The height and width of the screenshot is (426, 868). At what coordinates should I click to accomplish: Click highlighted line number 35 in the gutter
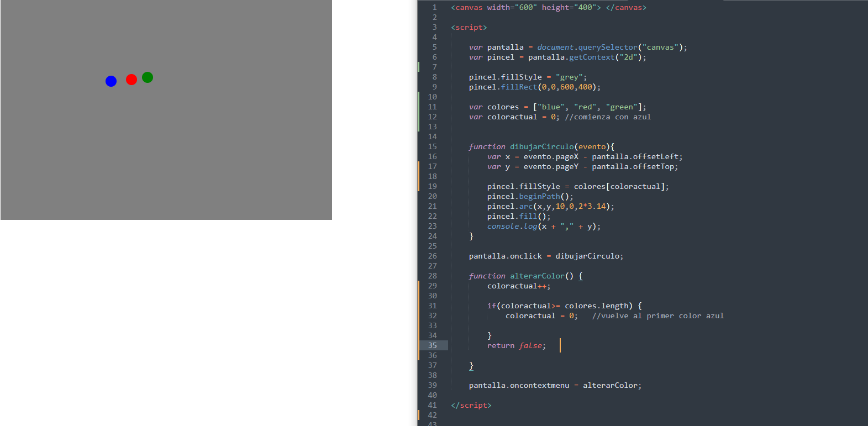(432, 346)
